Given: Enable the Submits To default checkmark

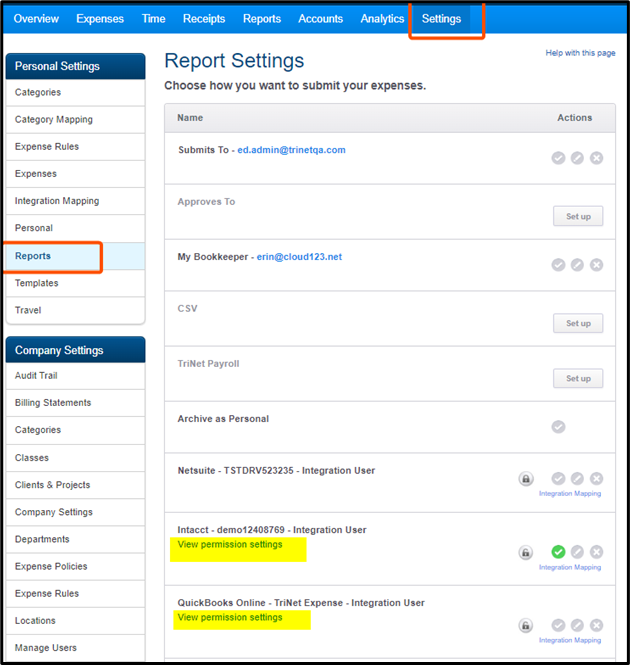Looking at the screenshot, I should tap(558, 158).
